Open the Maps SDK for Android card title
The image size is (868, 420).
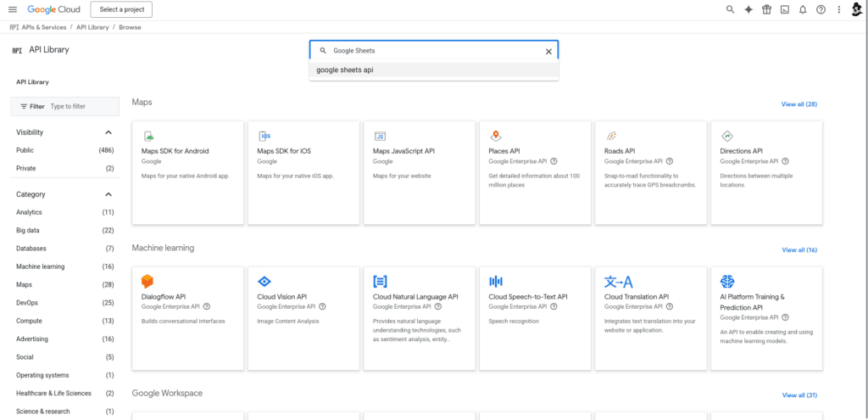click(x=175, y=151)
